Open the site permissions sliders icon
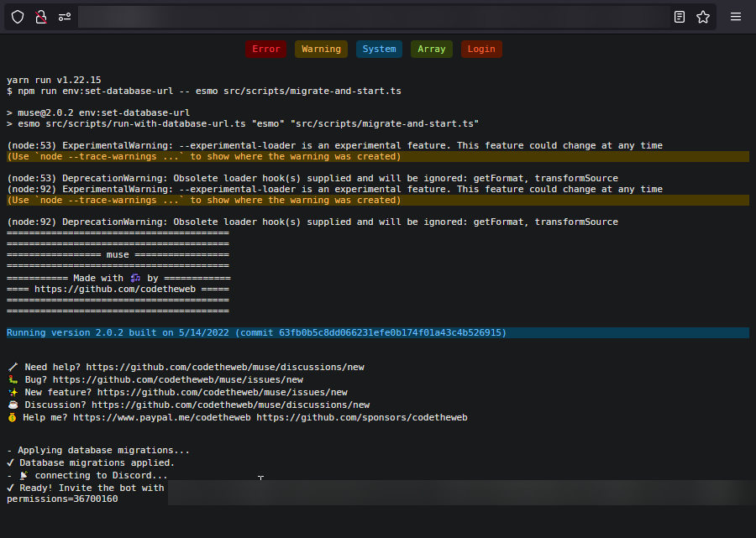756x538 pixels. coord(64,17)
